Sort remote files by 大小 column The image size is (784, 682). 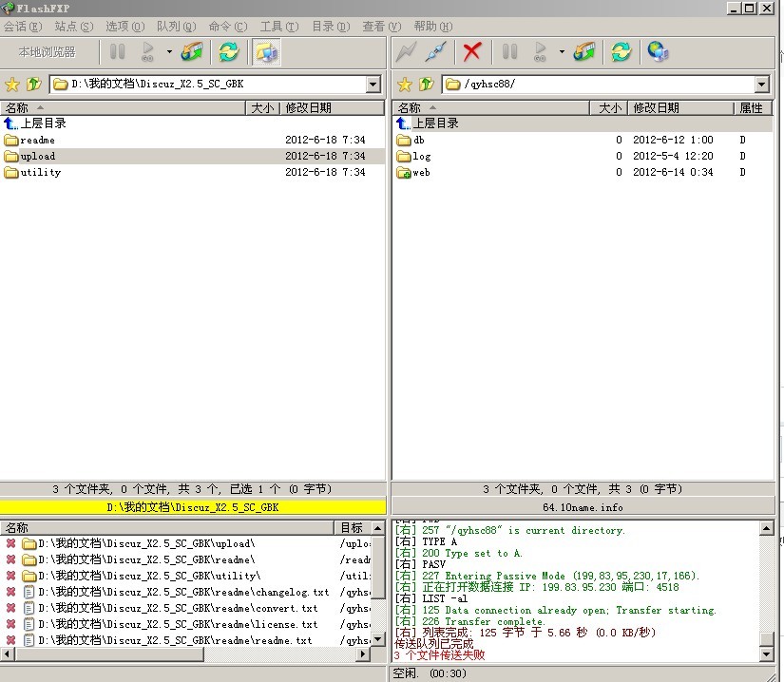(x=609, y=108)
